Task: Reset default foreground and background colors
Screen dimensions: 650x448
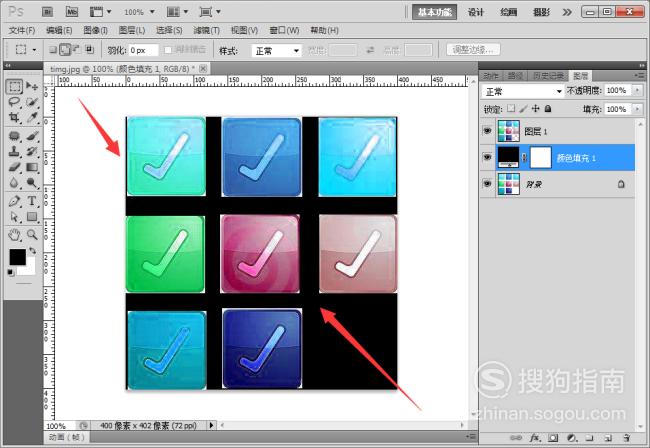Action: click(11, 272)
